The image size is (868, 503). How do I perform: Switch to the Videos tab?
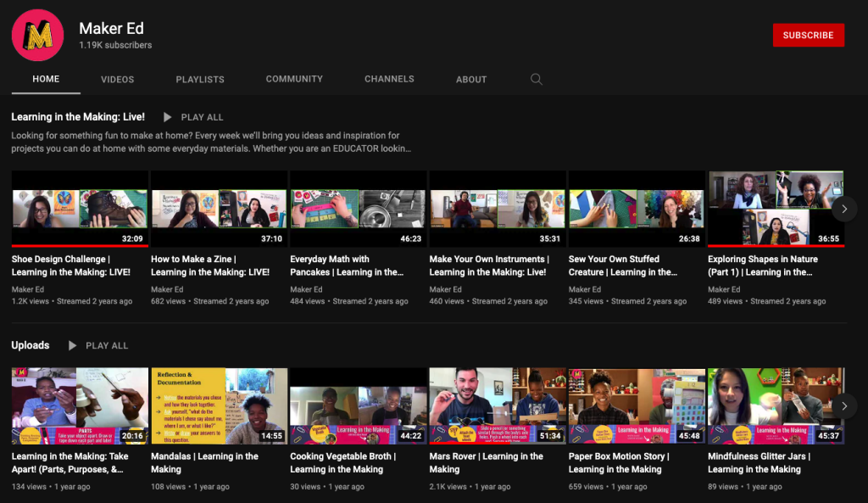(x=117, y=80)
